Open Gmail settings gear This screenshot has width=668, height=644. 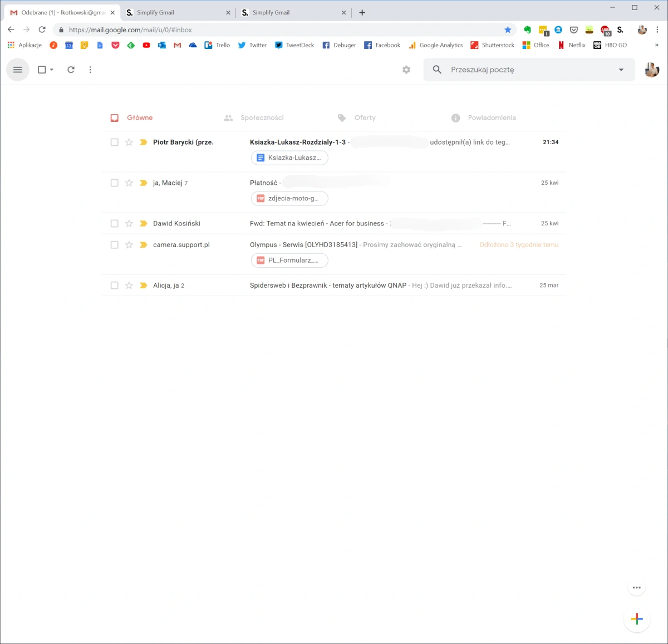[x=406, y=70]
